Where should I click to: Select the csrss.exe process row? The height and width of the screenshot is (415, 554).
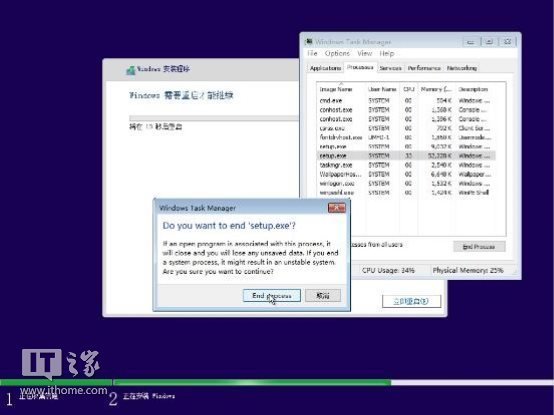pyautogui.click(x=406, y=128)
